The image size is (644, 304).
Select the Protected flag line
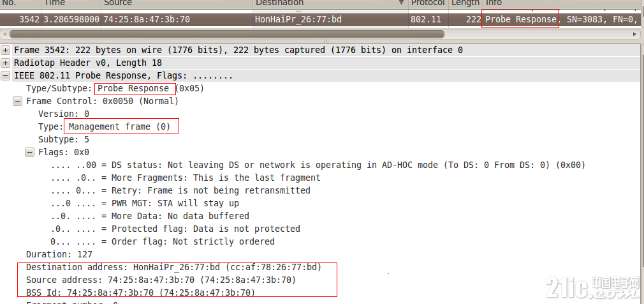click(175, 229)
